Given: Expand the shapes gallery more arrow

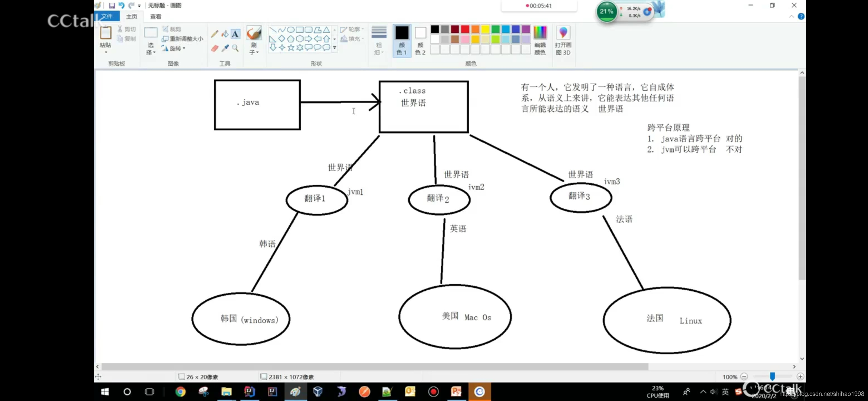Looking at the screenshot, I should [x=335, y=48].
